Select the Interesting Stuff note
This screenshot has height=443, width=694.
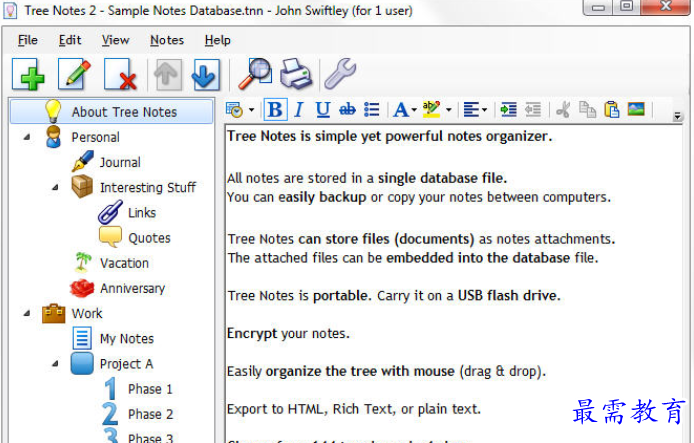point(148,188)
